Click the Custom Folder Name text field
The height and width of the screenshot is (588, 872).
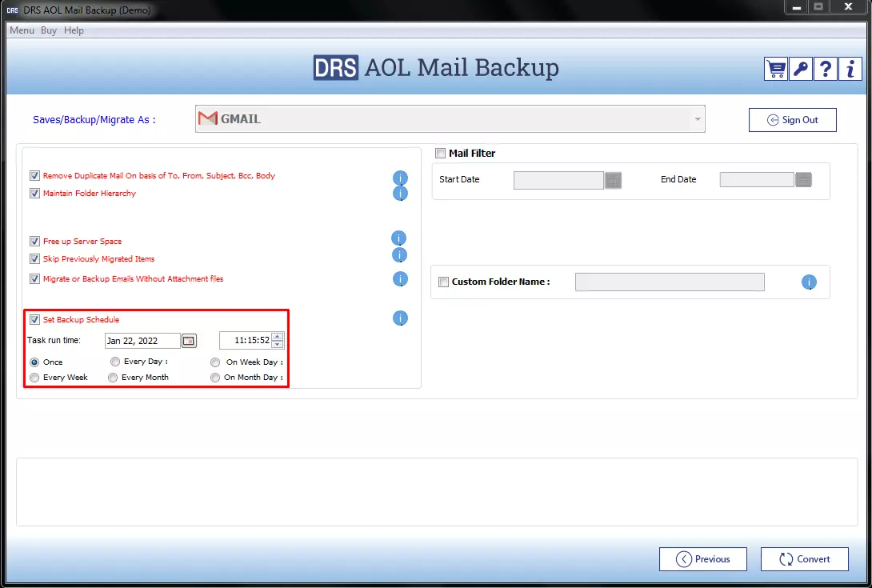pos(670,282)
